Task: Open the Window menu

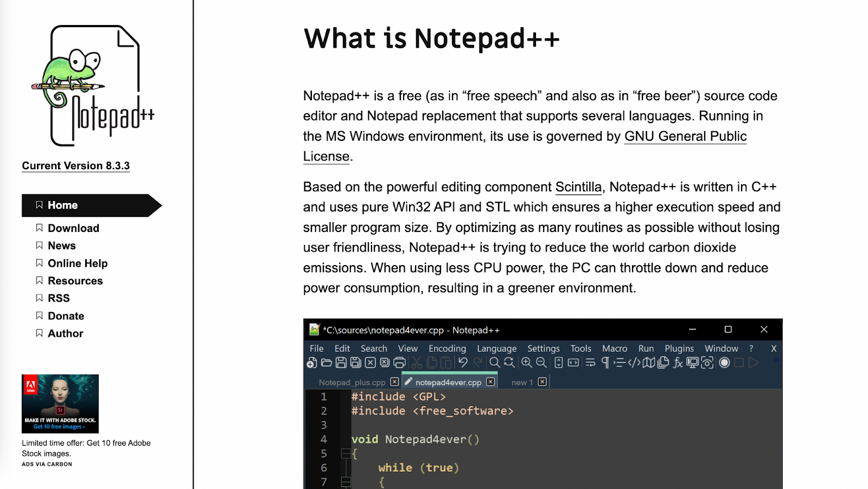Action: pos(722,349)
